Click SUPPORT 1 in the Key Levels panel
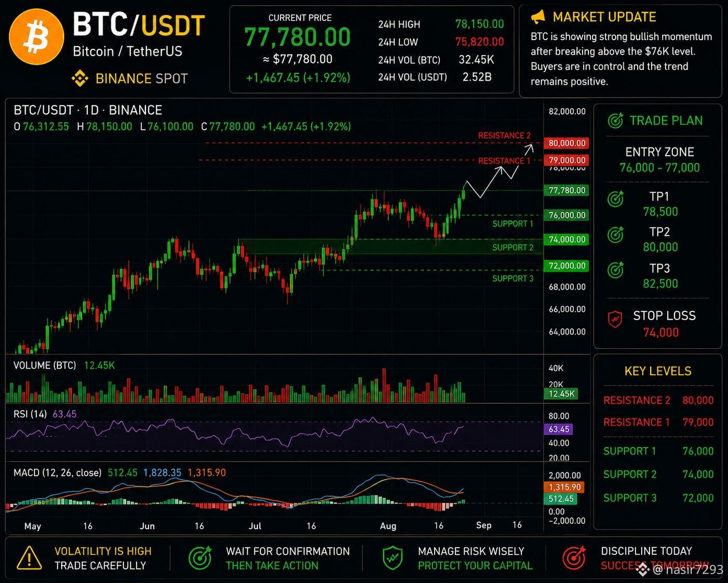Screen dimensions: 728x583 click(630, 451)
